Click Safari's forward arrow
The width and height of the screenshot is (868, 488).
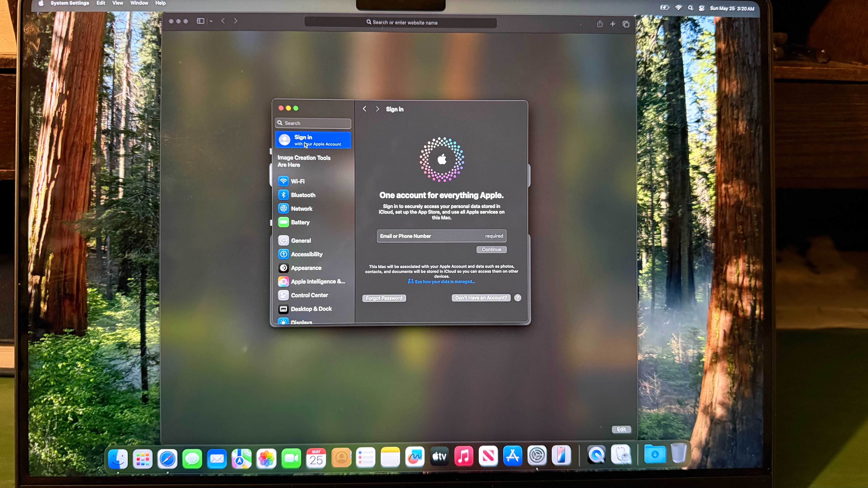tap(236, 21)
